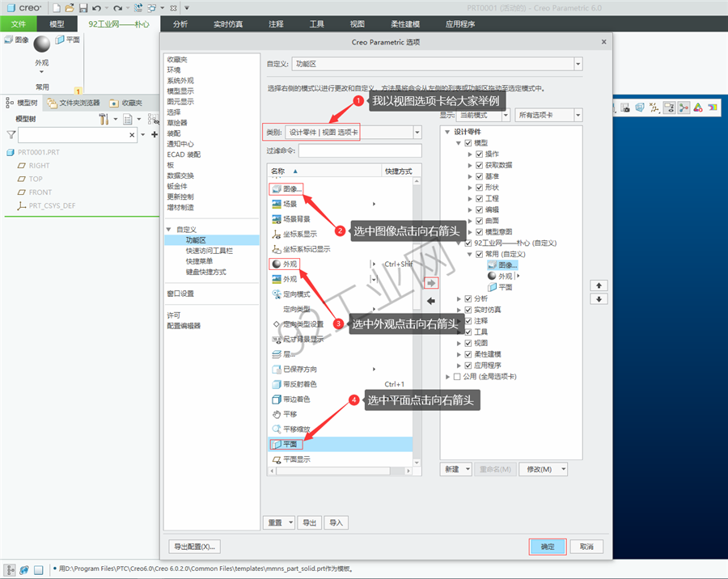Click the Redo arrow icon

click(x=117, y=8)
